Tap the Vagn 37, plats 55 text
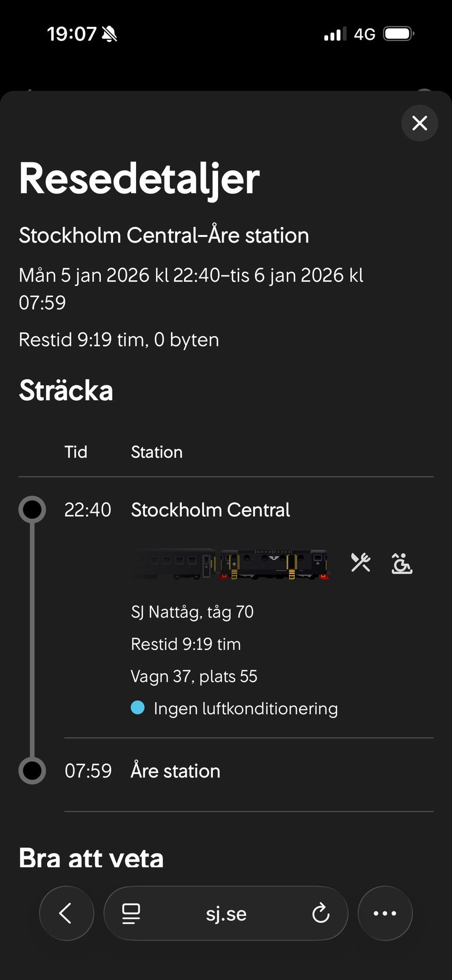Screen dimensions: 452x980 (194, 676)
